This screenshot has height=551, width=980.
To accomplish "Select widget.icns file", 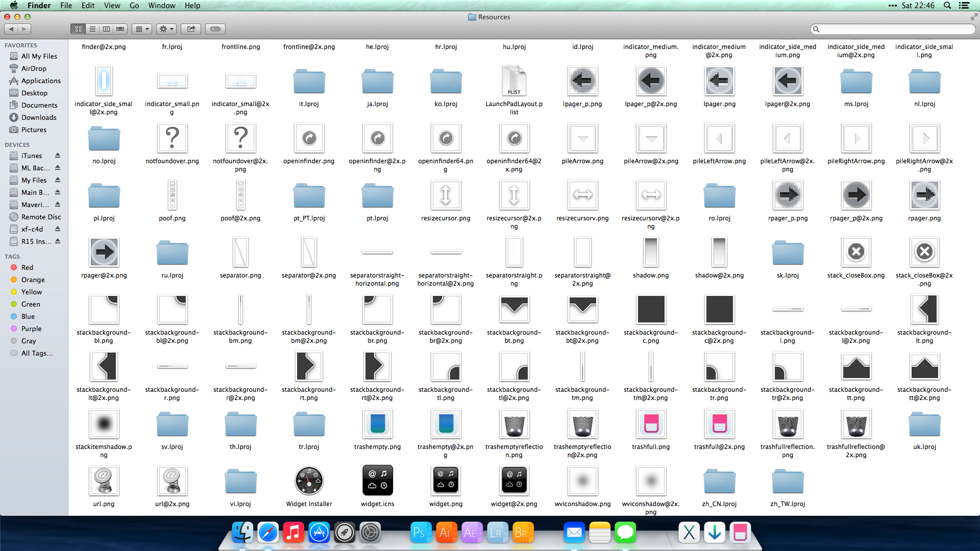I will click(377, 481).
